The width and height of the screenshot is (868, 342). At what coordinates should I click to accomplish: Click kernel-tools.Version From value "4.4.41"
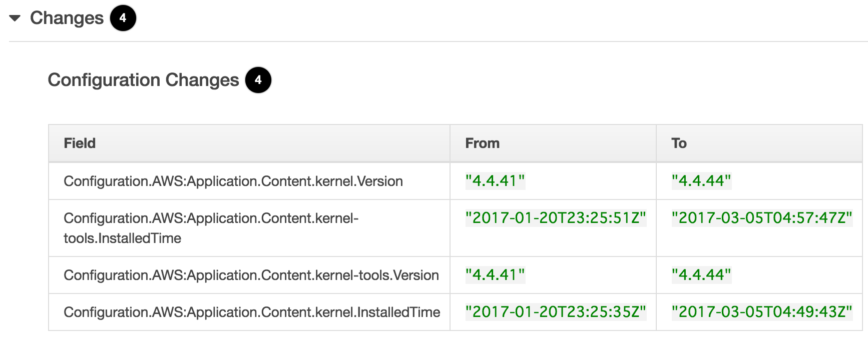495,275
